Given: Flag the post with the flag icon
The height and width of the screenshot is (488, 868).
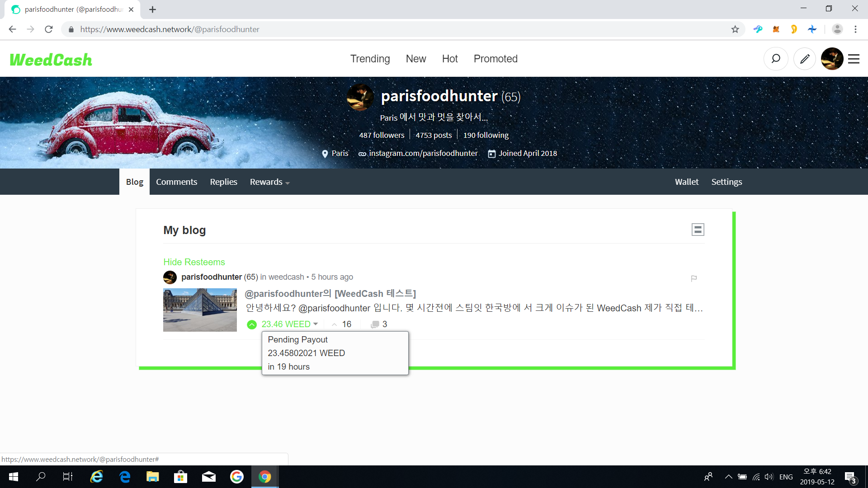Looking at the screenshot, I should pyautogui.click(x=693, y=278).
